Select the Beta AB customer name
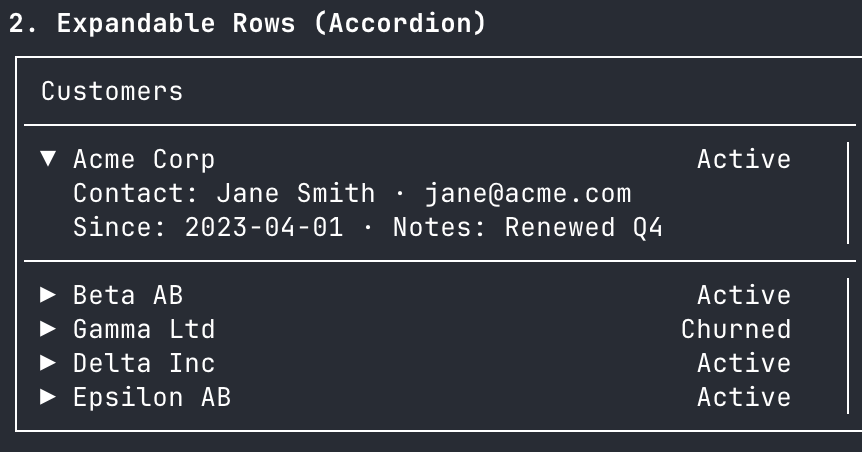The width and height of the screenshot is (862, 452). 128,295
